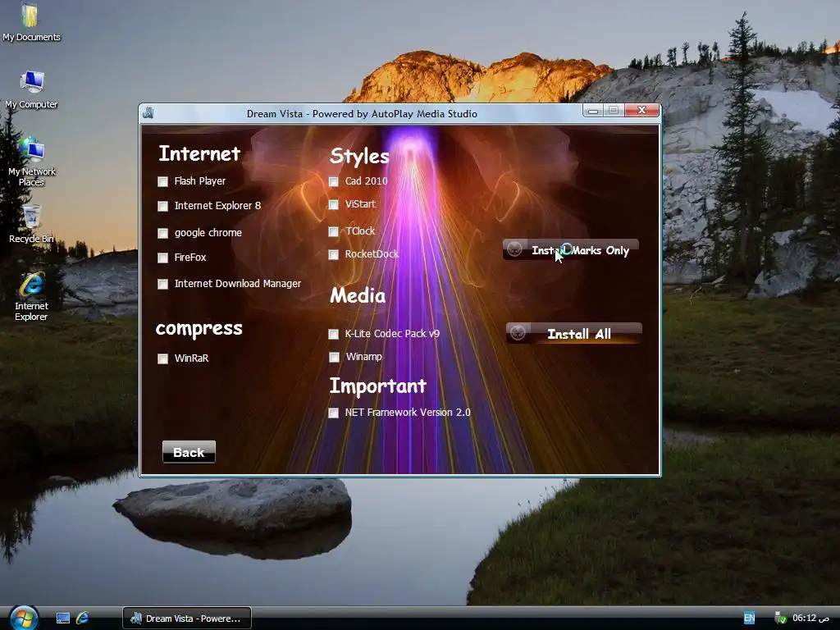Click the Install All button
The height and width of the screenshot is (630, 840).
click(x=573, y=333)
